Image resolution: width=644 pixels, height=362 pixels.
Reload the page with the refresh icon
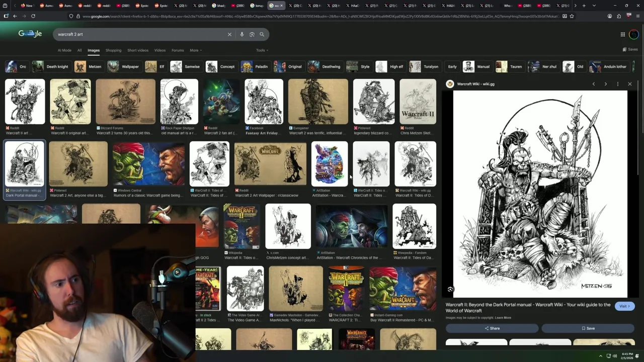[33, 16]
